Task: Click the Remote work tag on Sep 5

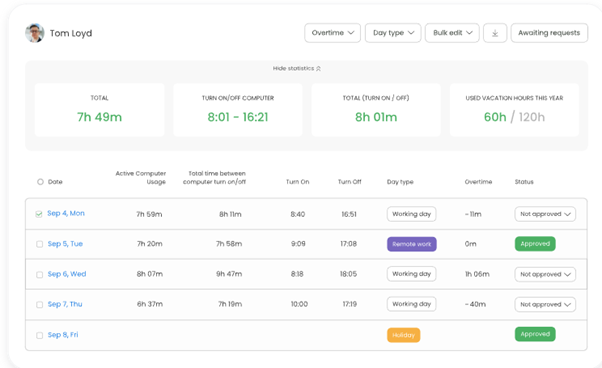Action: (x=412, y=244)
